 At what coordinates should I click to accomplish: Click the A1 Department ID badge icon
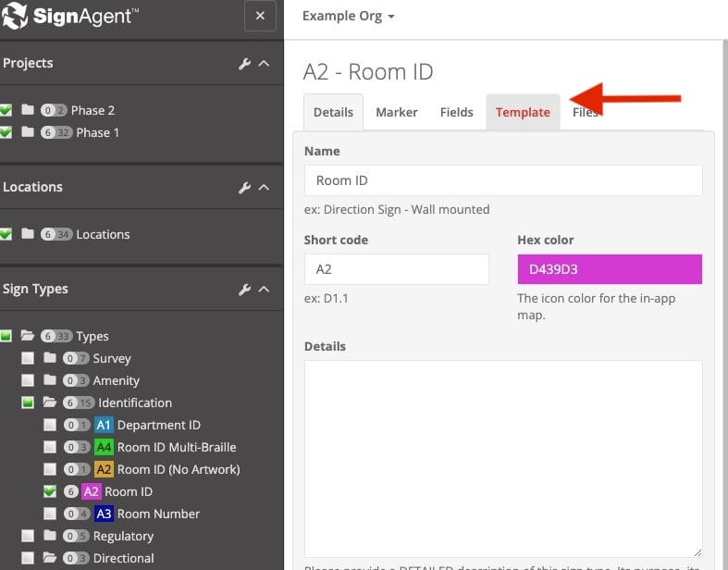(x=104, y=425)
